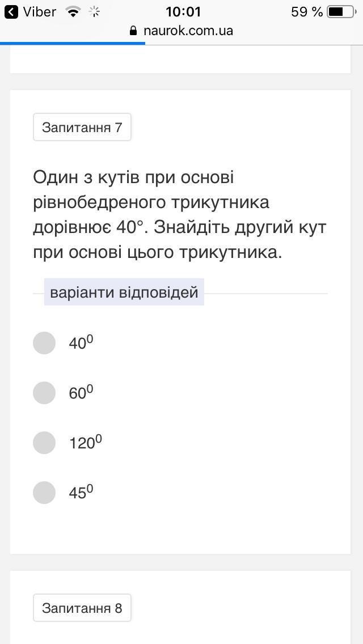Screen dimensions: 363x644
Task: Tap the 45⁰ answer text
Action: 81,493
